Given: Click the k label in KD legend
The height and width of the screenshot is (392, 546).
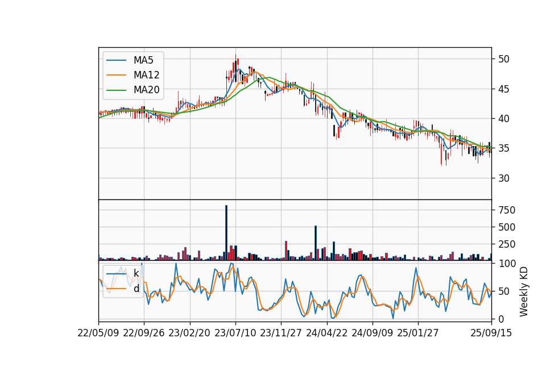Looking at the screenshot, I should pos(136,273).
